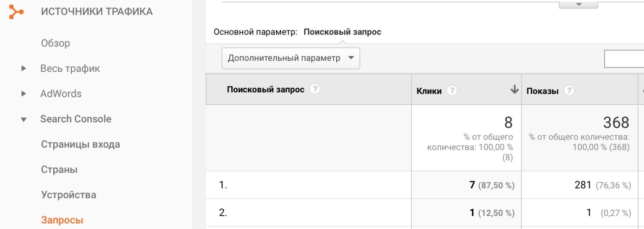Select the Запросы report
The width and height of the screenshot is (644, 229).
(62, 220)
